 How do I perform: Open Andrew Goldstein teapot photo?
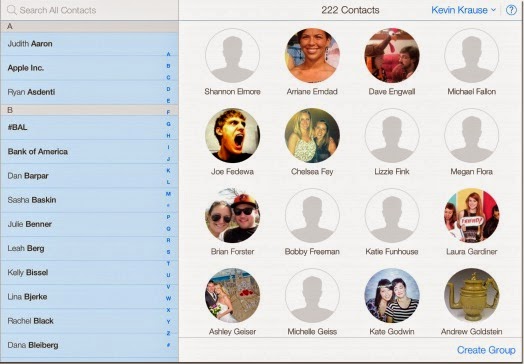coord(472,295)
